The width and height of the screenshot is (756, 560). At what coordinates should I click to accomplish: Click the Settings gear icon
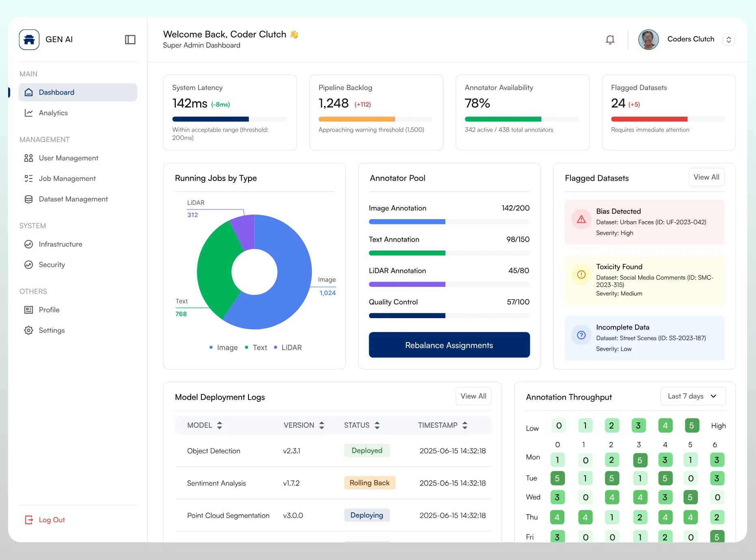28,330
